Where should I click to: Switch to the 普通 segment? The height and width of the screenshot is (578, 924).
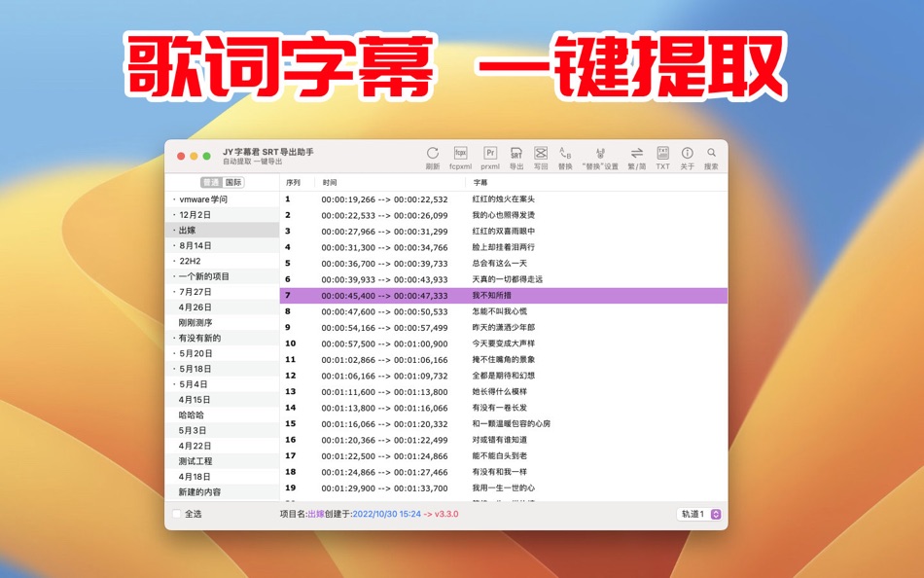tap(211, 182)
